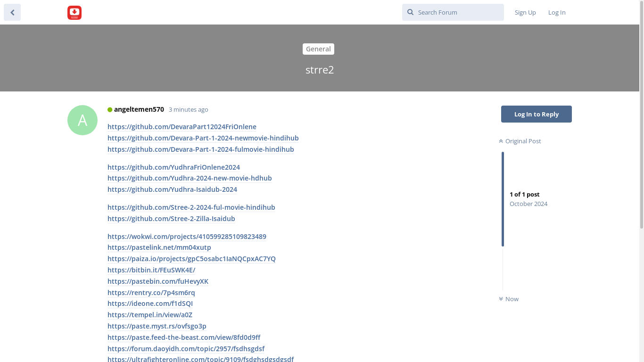Open forum.daoyidh.com topic link

point(186,349)
